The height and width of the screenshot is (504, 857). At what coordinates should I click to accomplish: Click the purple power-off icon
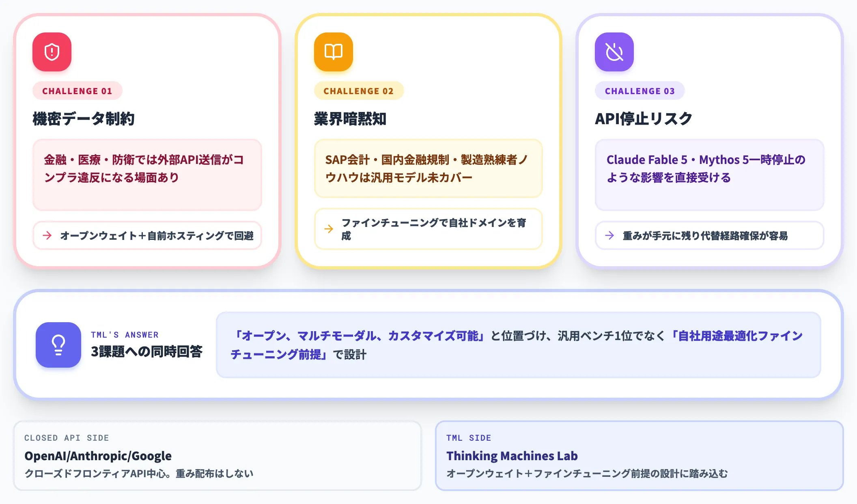pyautogui.click(x=614, y=52)
